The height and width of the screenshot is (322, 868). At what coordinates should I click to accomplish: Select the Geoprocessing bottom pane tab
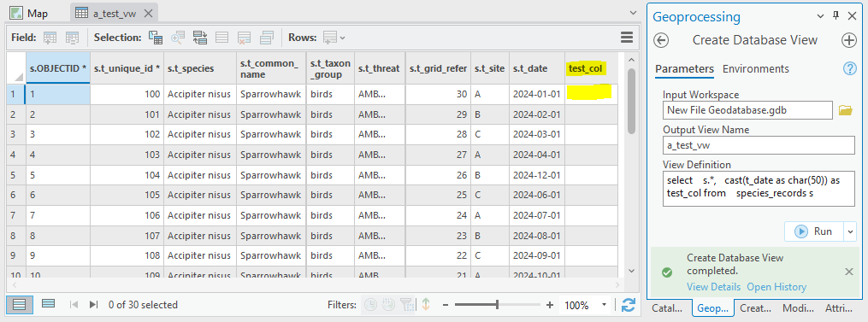pos(713,308)
